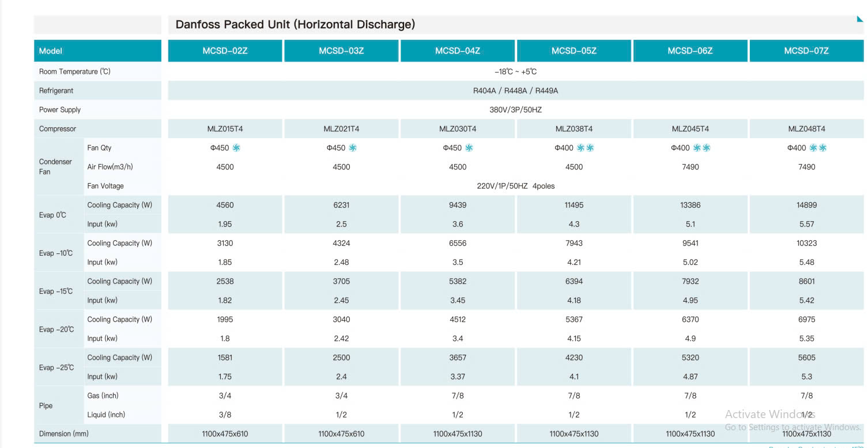Select the double fan icon under MCSD-05Z

tap(585, 148)
